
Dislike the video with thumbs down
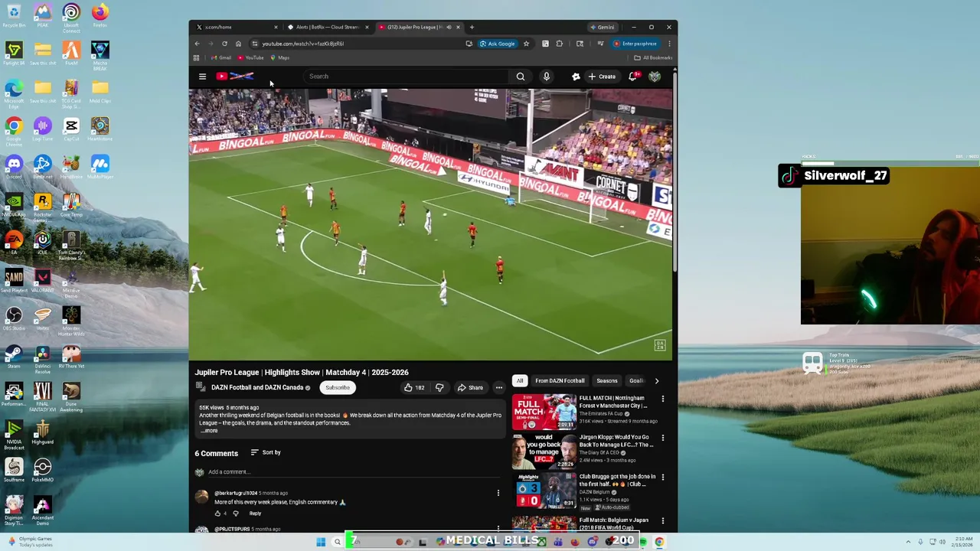[x=439, y=388]
